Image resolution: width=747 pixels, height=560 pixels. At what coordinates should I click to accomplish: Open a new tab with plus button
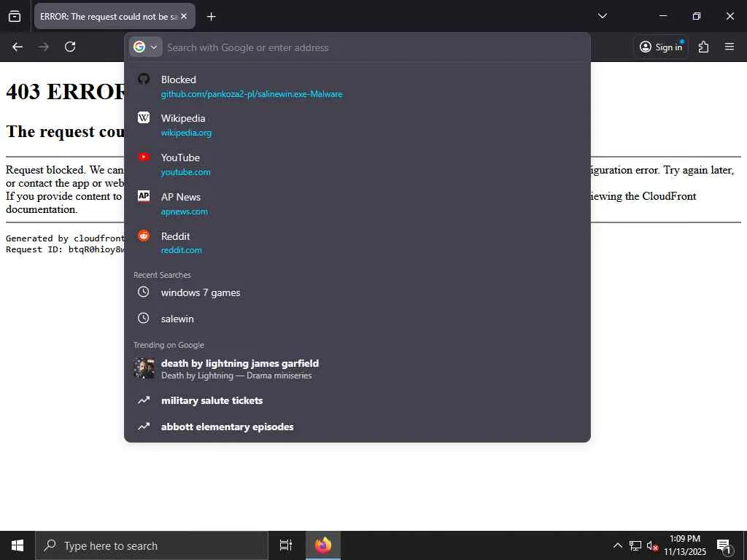[211, 17]
